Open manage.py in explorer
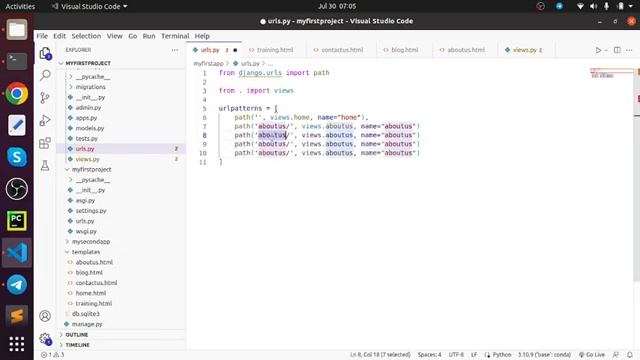640x360 pixels. (x=87, y=324)
